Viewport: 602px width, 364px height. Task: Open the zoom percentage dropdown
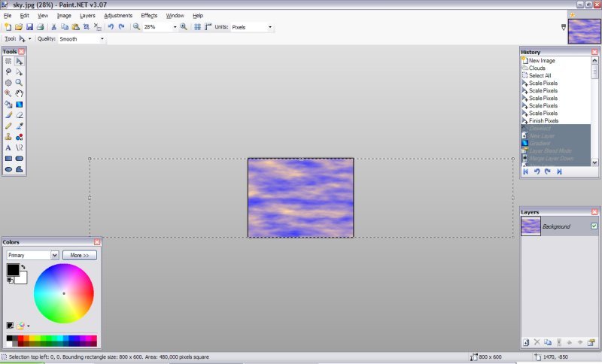point(175,27)
